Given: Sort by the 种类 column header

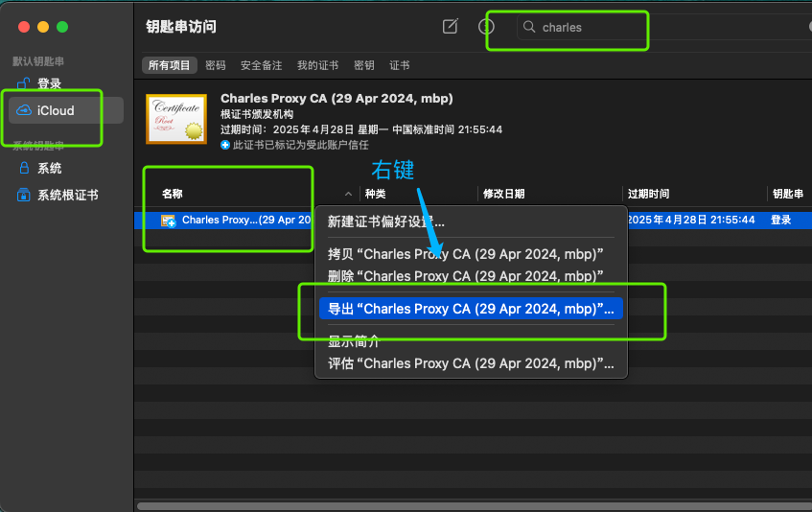Looking at the screenshot, I should (x=376, y=194).
